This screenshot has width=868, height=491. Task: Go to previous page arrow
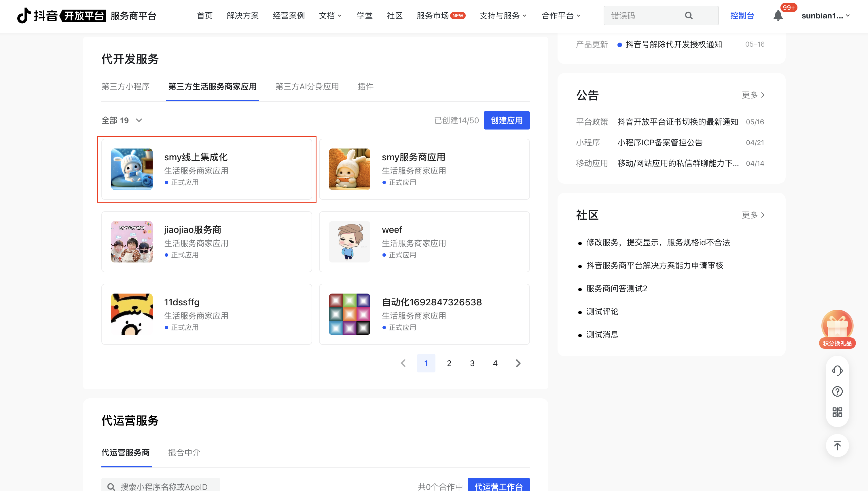403,363
